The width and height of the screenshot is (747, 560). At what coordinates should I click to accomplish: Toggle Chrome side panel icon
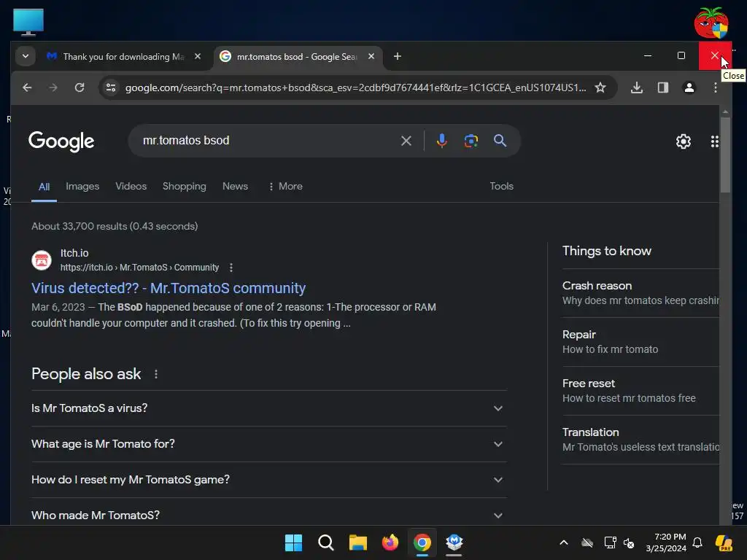(662, 87)
